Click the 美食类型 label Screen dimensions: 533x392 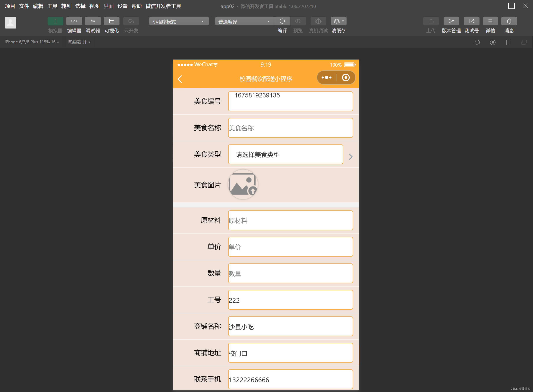point(207,154)
